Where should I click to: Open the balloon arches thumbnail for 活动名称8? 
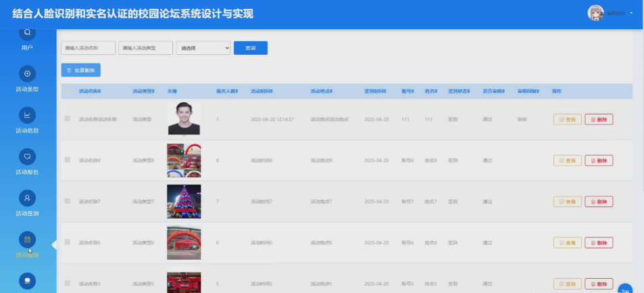[x=184, y=160]
